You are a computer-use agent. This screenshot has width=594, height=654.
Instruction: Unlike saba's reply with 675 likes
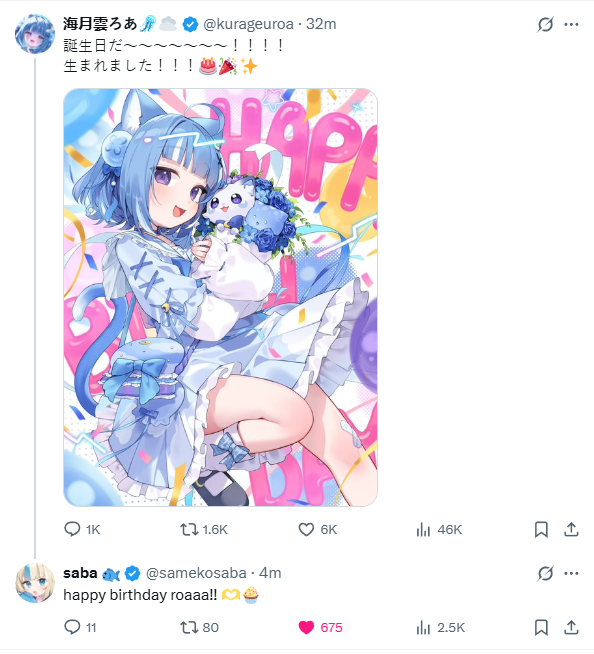click(306, 627)
